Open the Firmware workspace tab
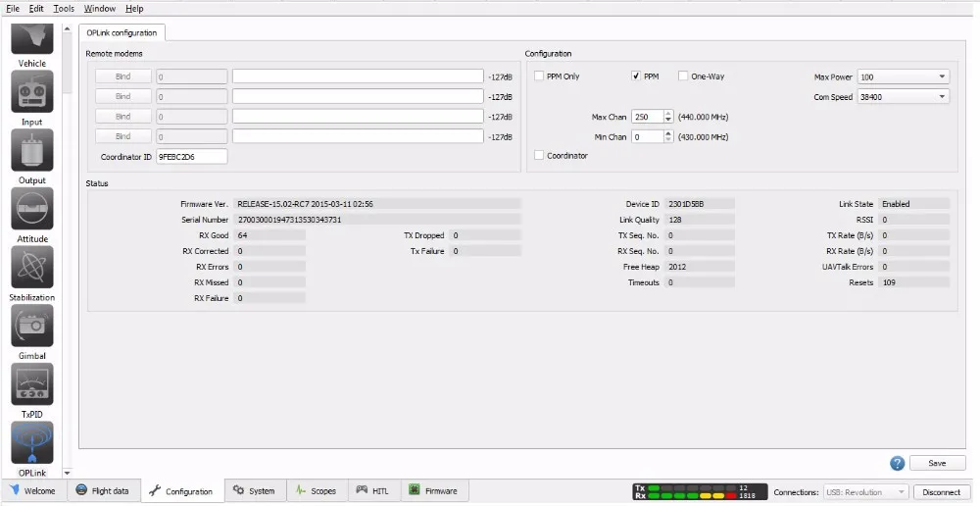The image size is (980, 506). click(434, 491)
